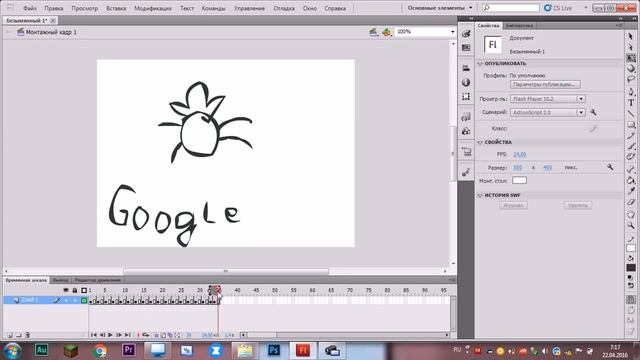Click the Edit Symbols icon
The image size is (640, 360).
click(387, 32)
